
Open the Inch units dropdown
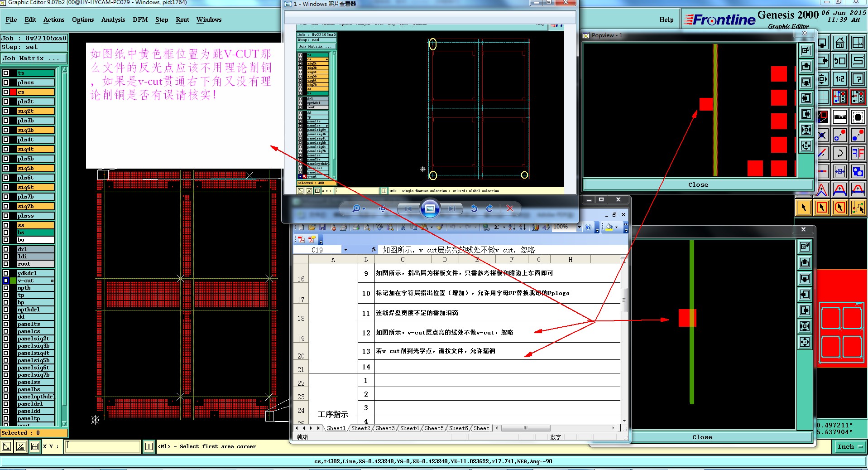pos(850,446)
